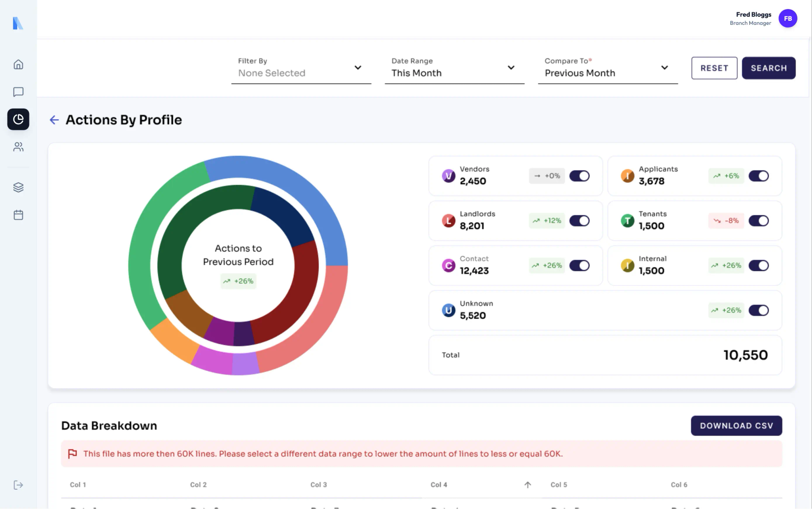
Task: Click the Applicants +6% trend badge
Action: [x=726, y=176]
